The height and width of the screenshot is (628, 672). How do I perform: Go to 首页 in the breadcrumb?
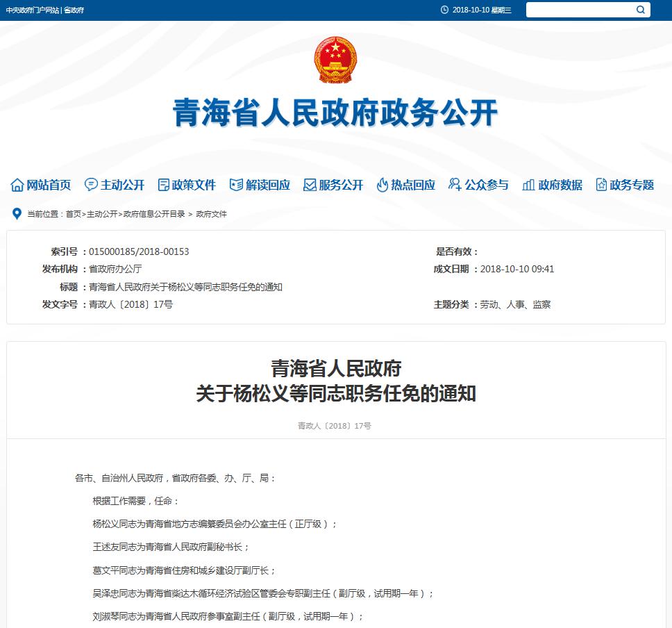pos(73,214)
